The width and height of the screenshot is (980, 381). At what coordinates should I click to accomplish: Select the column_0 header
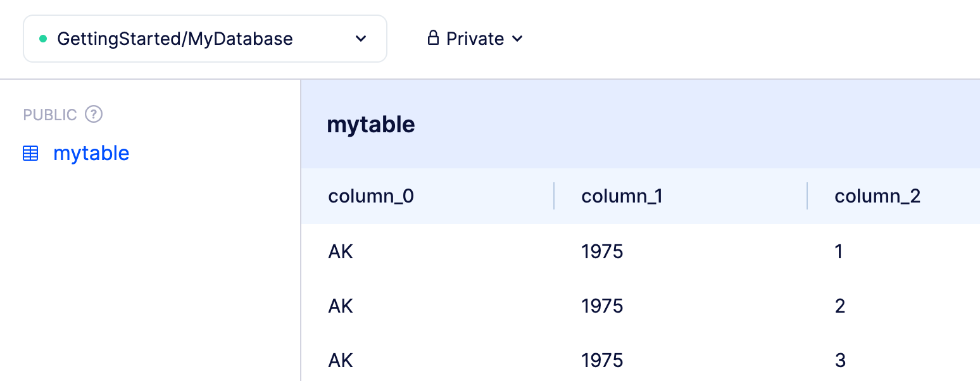tap(371, 196)
